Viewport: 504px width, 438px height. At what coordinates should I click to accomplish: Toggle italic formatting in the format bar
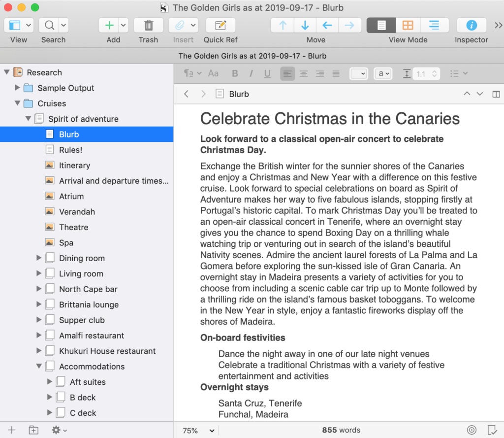coord(252,73)
